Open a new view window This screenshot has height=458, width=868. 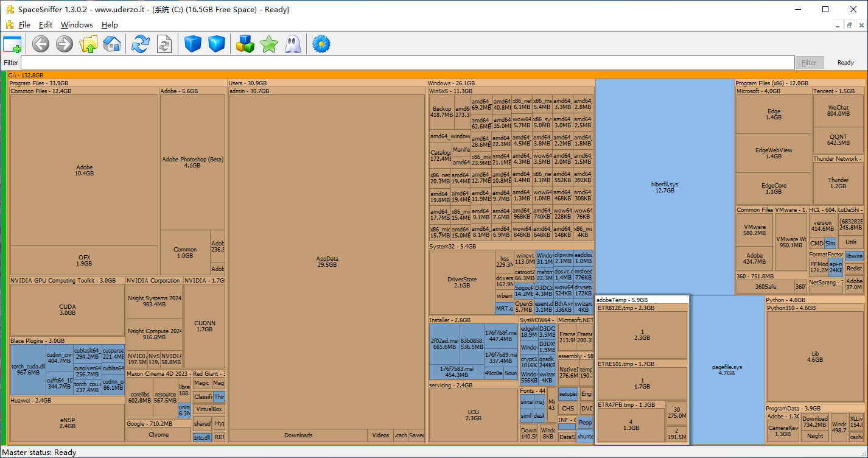12,44
